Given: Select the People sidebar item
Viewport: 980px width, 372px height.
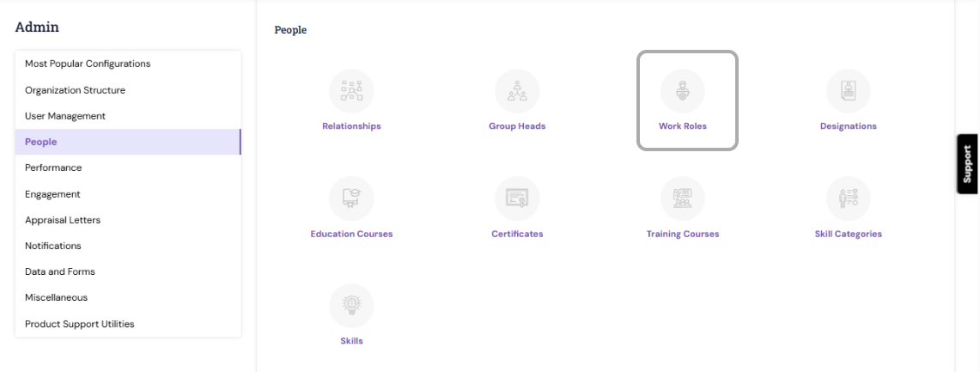Looking at the screenshot, I should click(127, 142).
